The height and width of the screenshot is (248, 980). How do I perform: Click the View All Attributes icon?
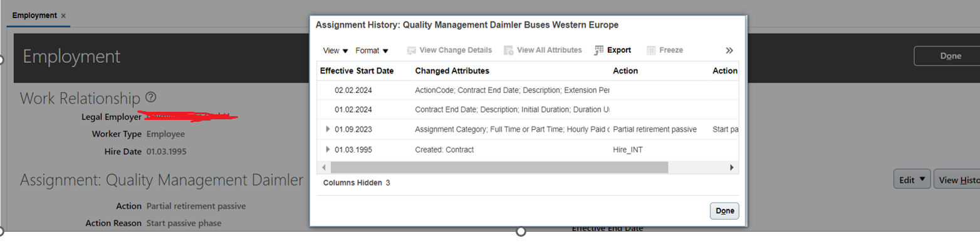(x=509, y=50)
